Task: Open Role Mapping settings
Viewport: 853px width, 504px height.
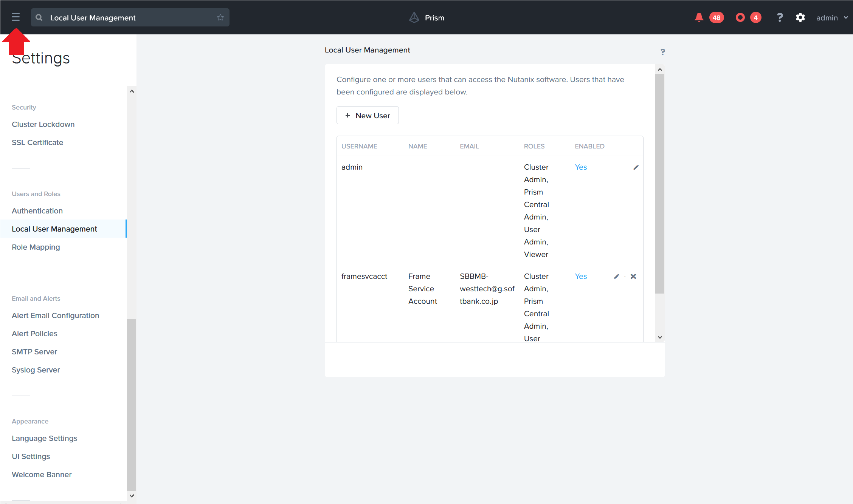Action: click(36, 247)
